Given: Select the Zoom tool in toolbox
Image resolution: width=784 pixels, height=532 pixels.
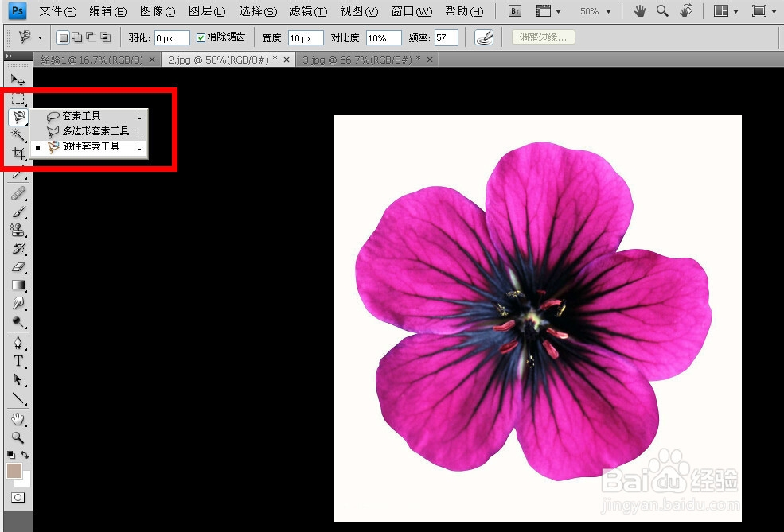Looking at the screenshot, I should pos(18,437).
